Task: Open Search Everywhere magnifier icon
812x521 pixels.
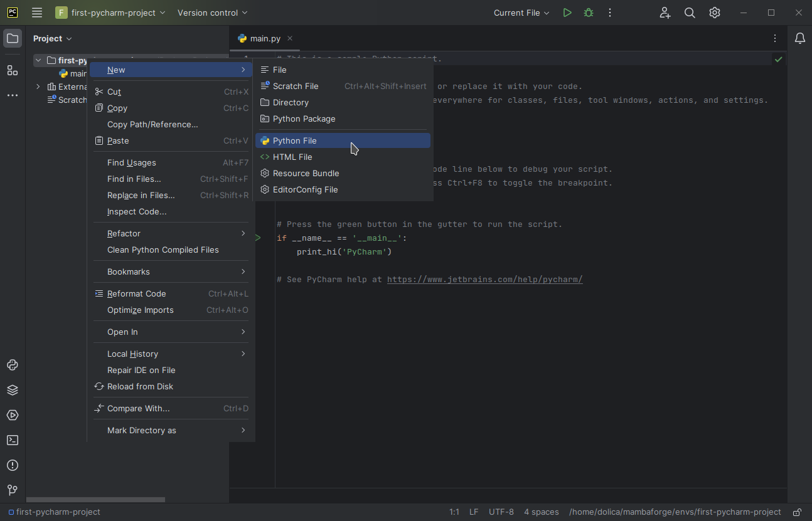Action: pos(690,13)
